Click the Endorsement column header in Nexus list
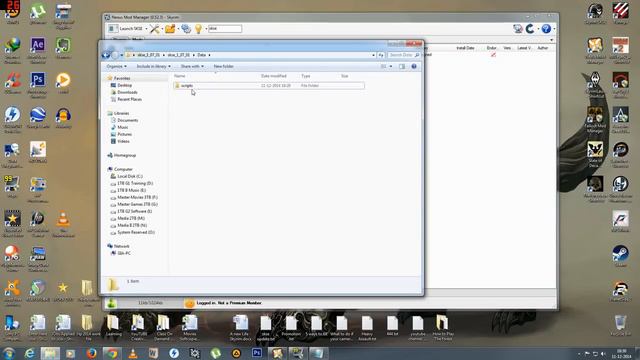The image size is (640, 360). [491, 48]
